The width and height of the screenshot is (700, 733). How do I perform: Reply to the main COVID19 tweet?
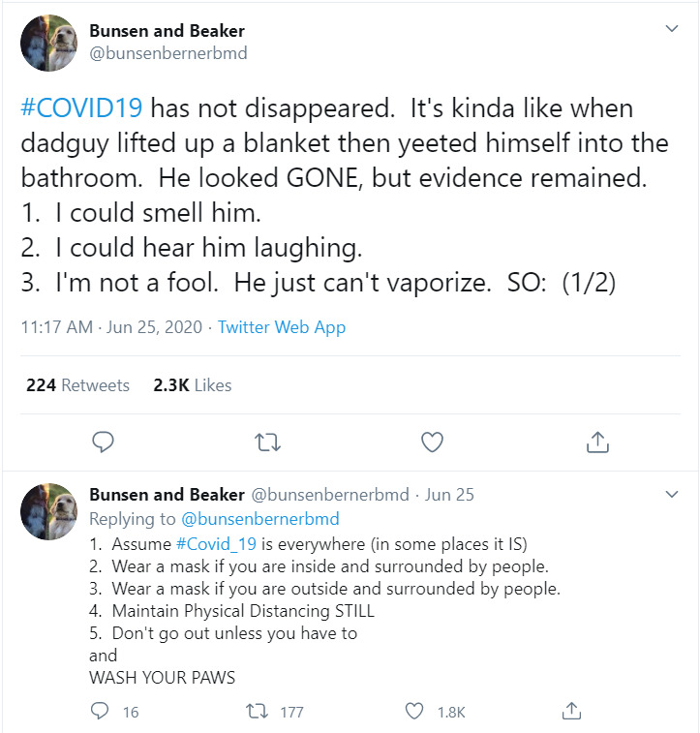[x=104, y=443]
